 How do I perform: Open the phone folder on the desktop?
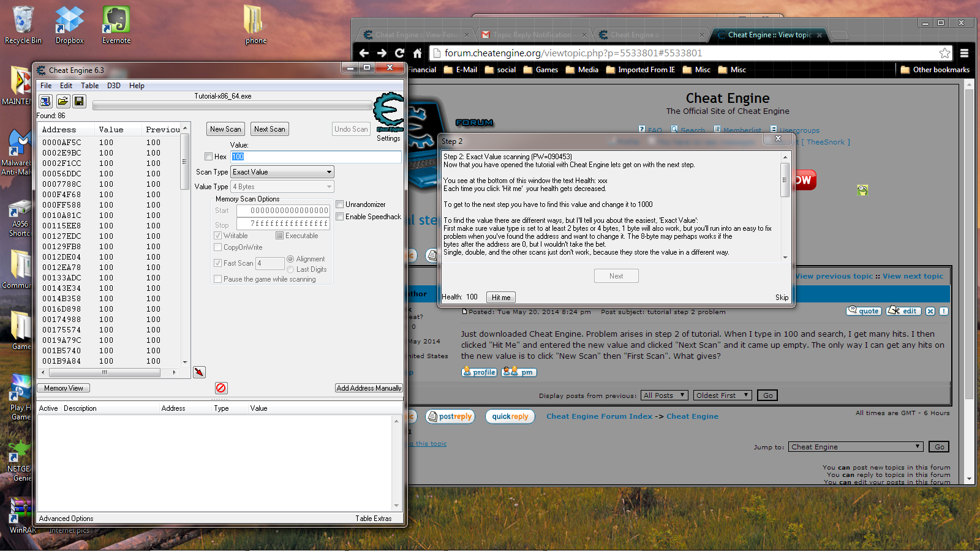255,25
